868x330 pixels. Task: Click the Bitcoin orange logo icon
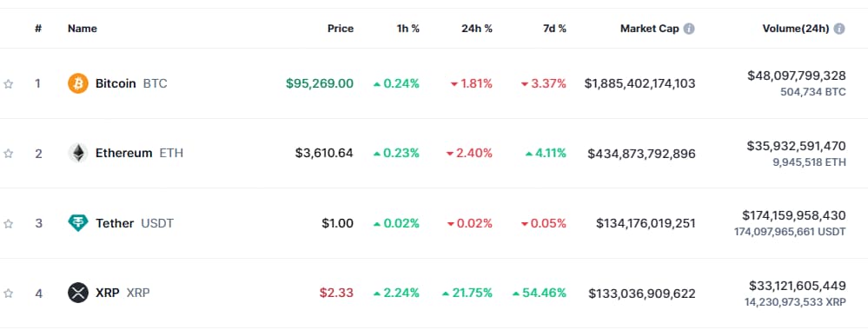[78, 83]
